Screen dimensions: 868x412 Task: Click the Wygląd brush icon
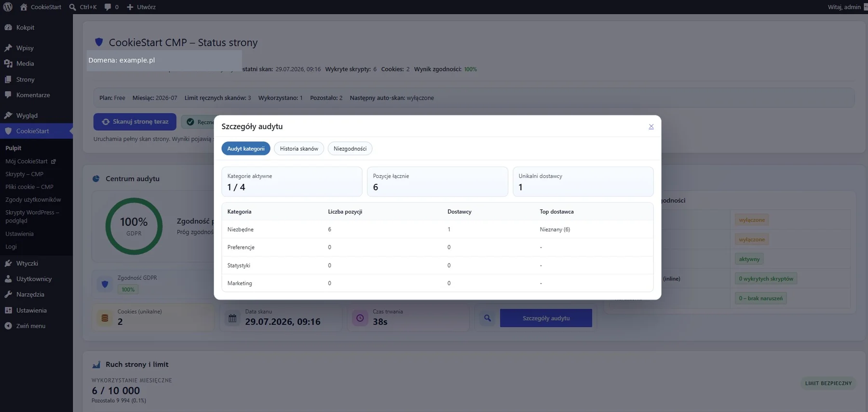pos(8,115)
